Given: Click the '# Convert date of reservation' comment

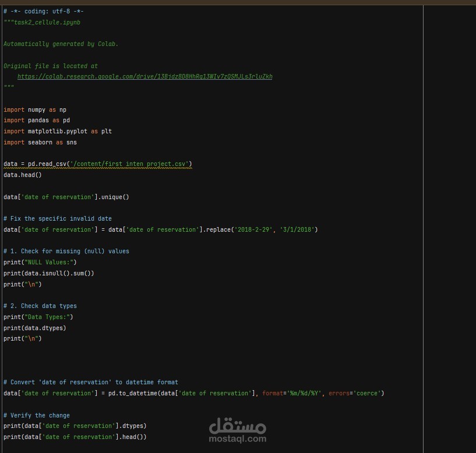Looking at the screenshot, I should (91, 382).
